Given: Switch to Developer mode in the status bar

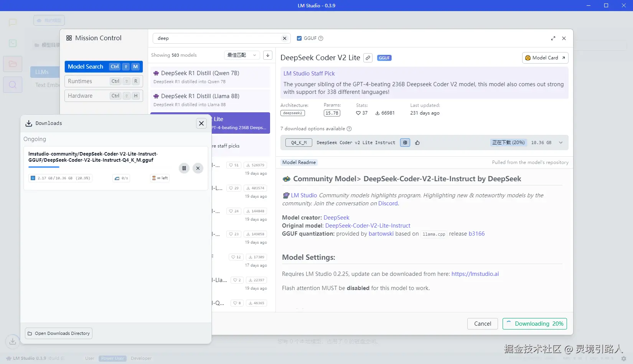Looking at the screenshot, I should point(141,359).
